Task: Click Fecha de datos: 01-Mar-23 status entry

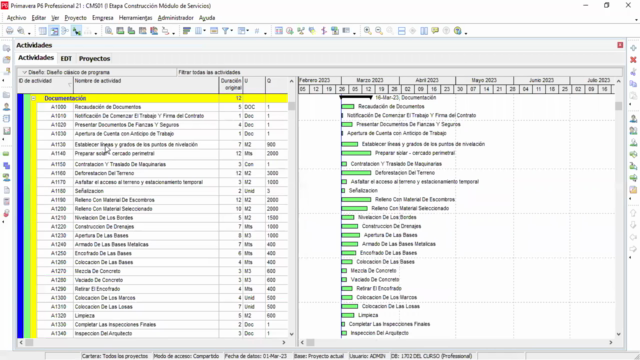Action: coord(256,356)
